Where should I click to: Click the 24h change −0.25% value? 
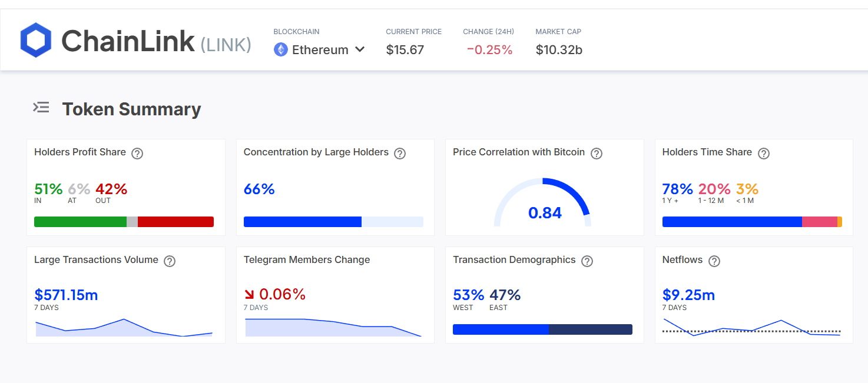point(489,50)
